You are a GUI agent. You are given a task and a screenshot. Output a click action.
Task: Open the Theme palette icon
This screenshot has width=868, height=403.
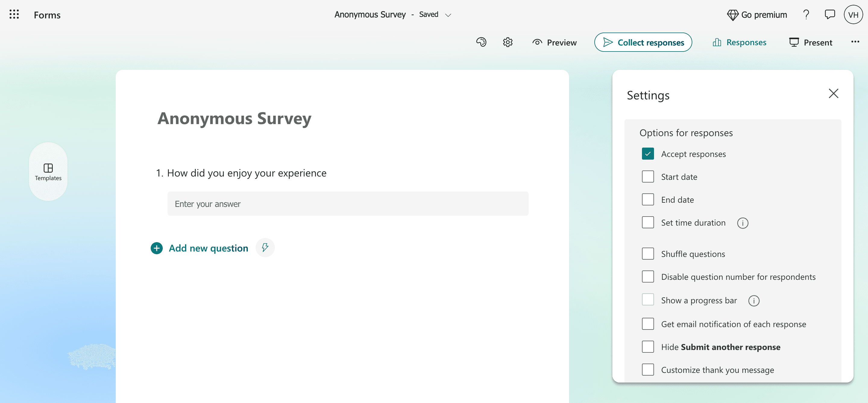[481, 42]
